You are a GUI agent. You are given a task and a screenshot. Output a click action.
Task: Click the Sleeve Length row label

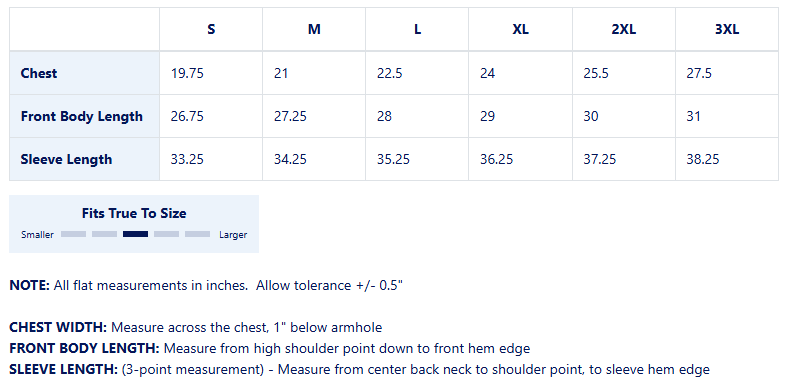click(x=66, y=160)
